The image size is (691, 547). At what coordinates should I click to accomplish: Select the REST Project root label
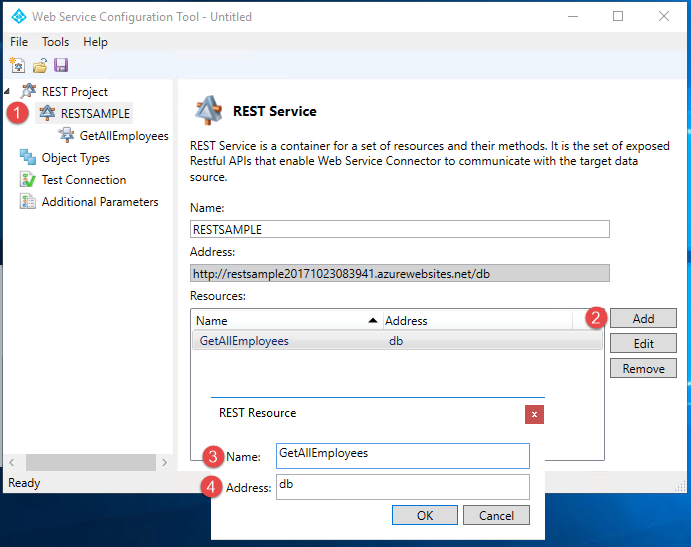click(x=74, y=92)
